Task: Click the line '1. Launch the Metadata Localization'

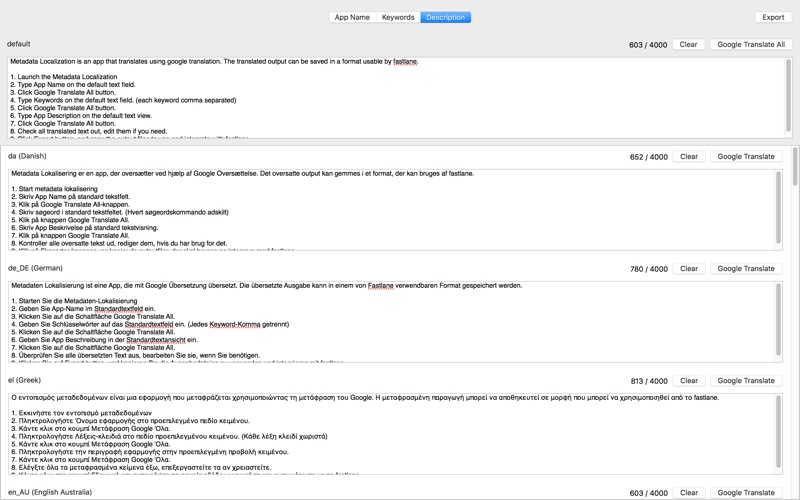Action: click(x=64, y=77)
